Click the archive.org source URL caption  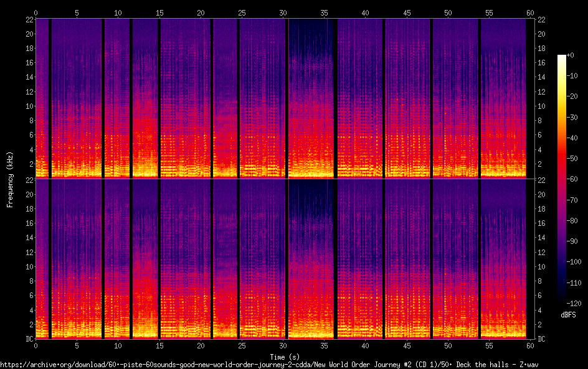point(269,365)
